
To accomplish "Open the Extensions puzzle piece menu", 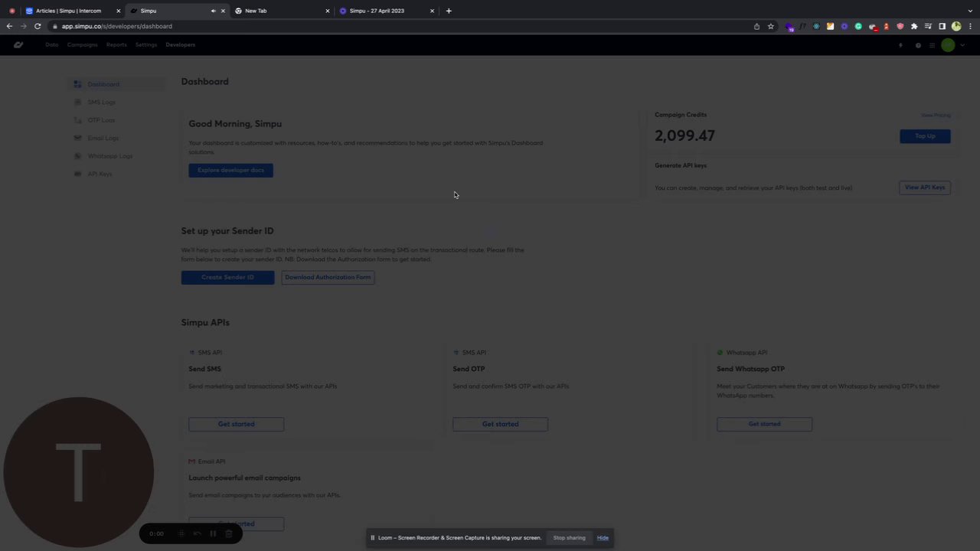I will point(914,26).
